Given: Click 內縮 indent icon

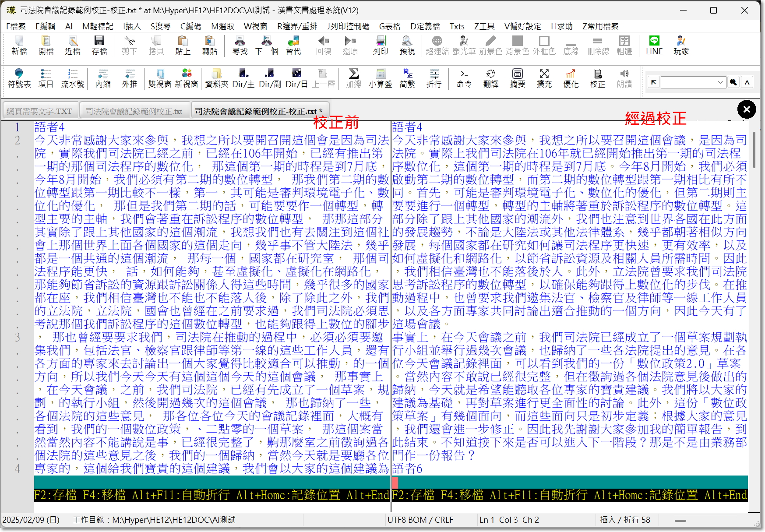Looking at the screenshot, I should (103, 78).
